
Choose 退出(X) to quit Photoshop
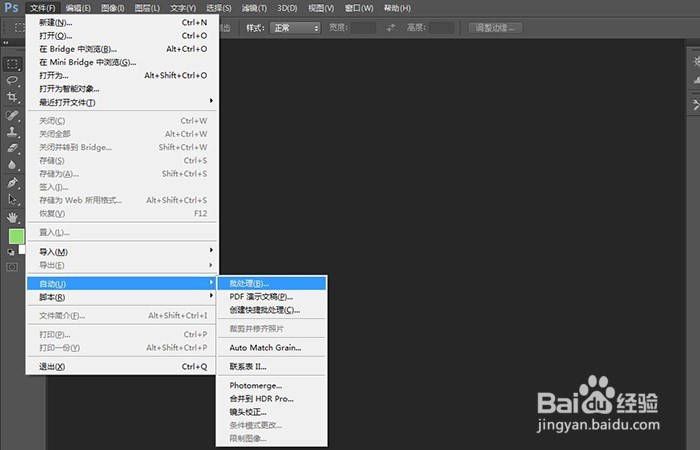tap(122, 367)
